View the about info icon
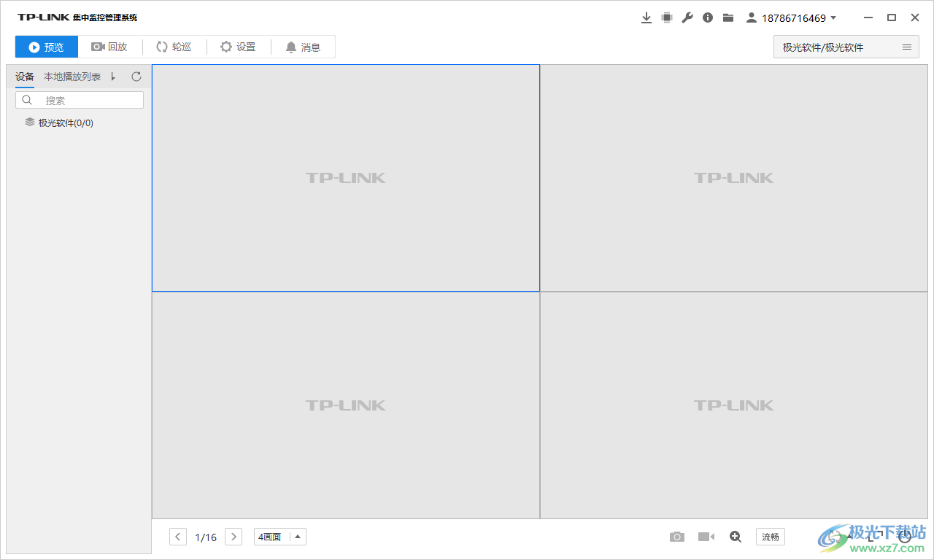Screen dimensions: 934x560 [x=707, y=17]
